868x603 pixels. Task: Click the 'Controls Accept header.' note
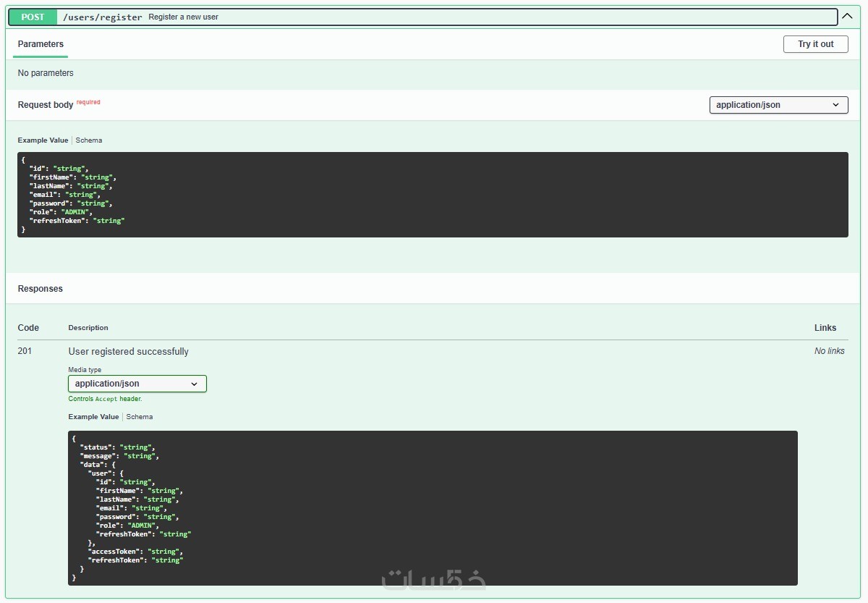point(105,399)
